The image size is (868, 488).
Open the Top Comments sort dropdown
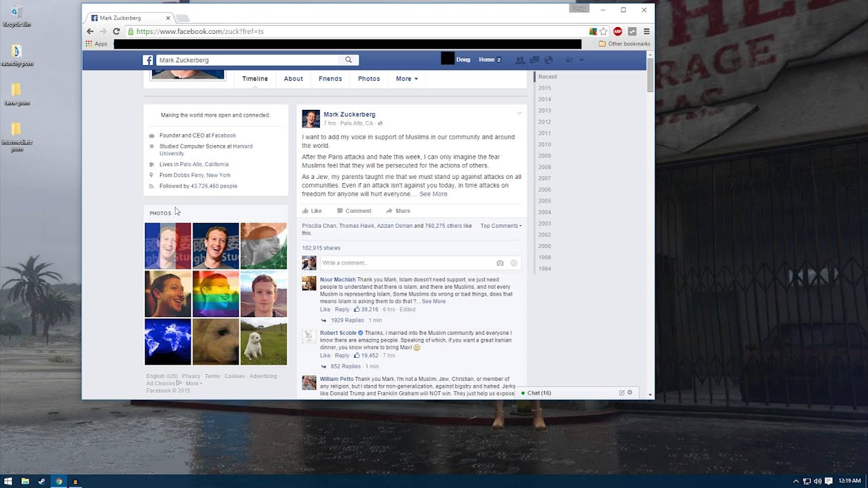click(501, 226)
